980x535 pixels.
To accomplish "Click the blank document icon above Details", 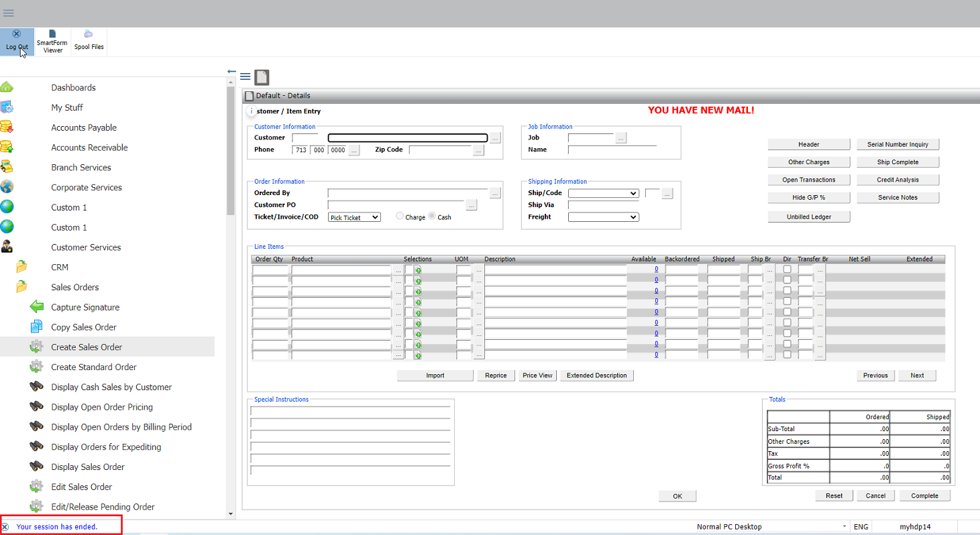I will [262, 77].
